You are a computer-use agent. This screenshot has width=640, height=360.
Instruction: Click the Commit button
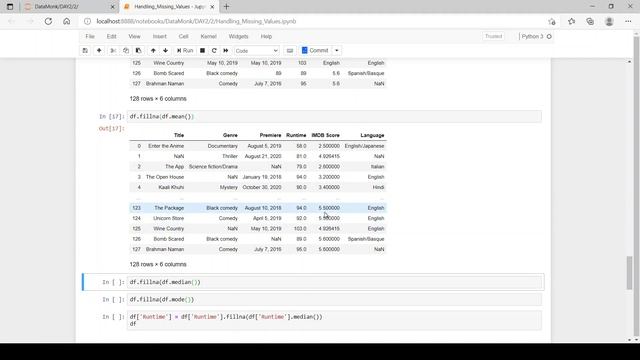tap(315, 51)
